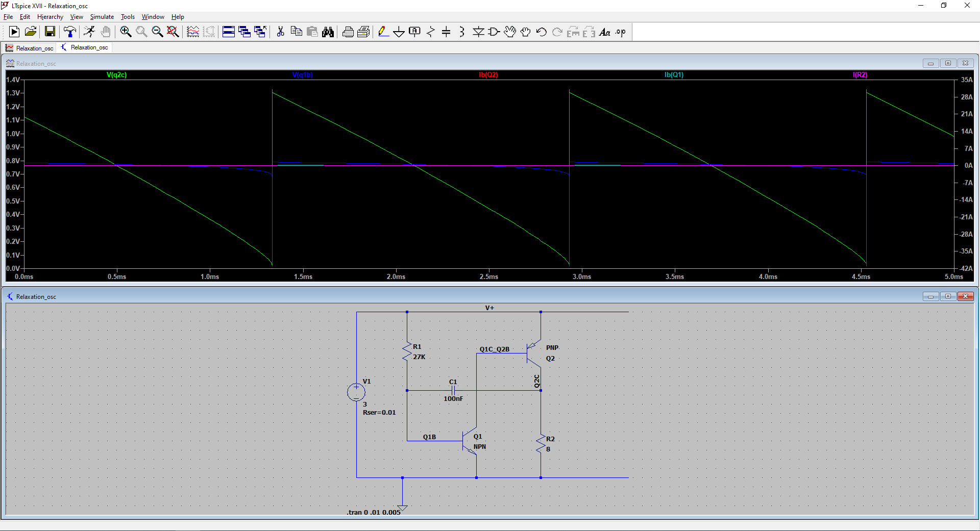Select the Text Aa tool
The width and height of the screenshot is (980, 531).
[605, 32]
